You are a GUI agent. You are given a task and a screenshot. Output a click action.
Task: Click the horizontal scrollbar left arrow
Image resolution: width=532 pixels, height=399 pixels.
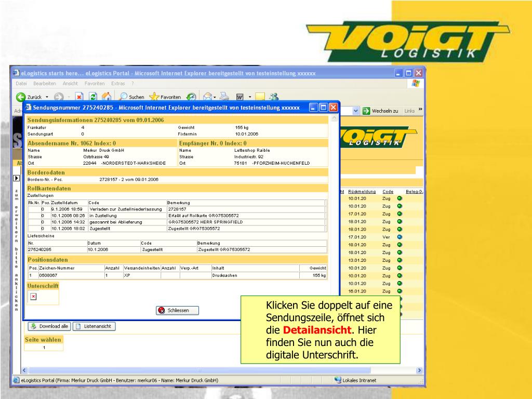click(24, 370)
